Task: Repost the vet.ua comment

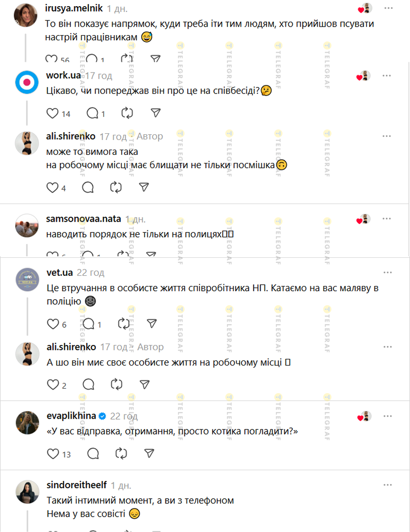Action: [124, 324]
